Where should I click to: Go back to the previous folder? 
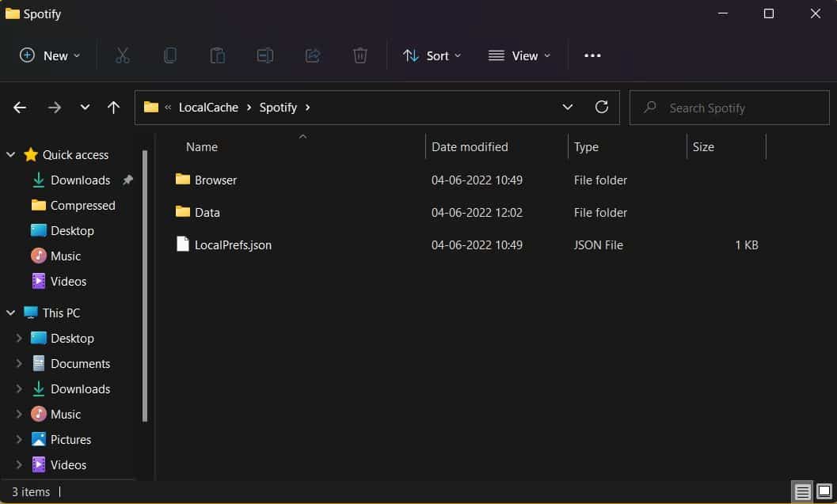click(19, 107)
